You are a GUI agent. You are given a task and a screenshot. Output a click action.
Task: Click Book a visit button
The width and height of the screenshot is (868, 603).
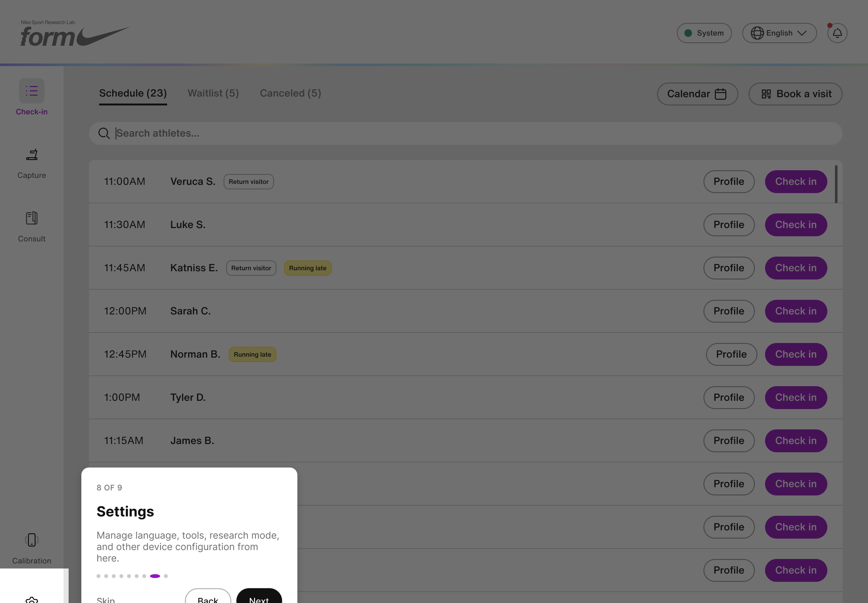pos(795,94)
